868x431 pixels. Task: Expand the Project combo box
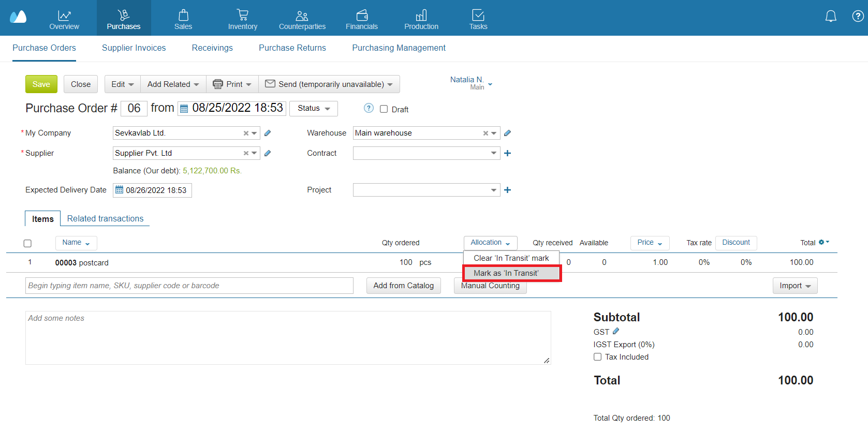click(x=493, y=190)
